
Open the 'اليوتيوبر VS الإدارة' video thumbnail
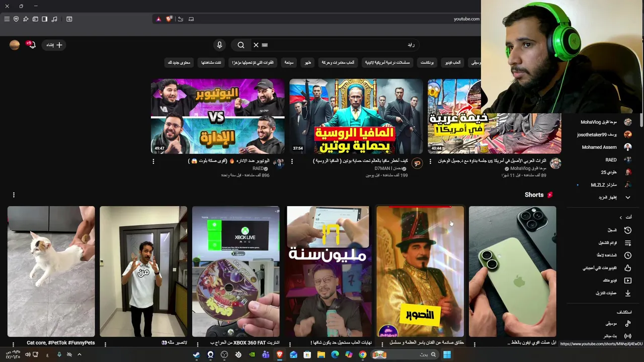pyautogui.click(x=217, y=116)
